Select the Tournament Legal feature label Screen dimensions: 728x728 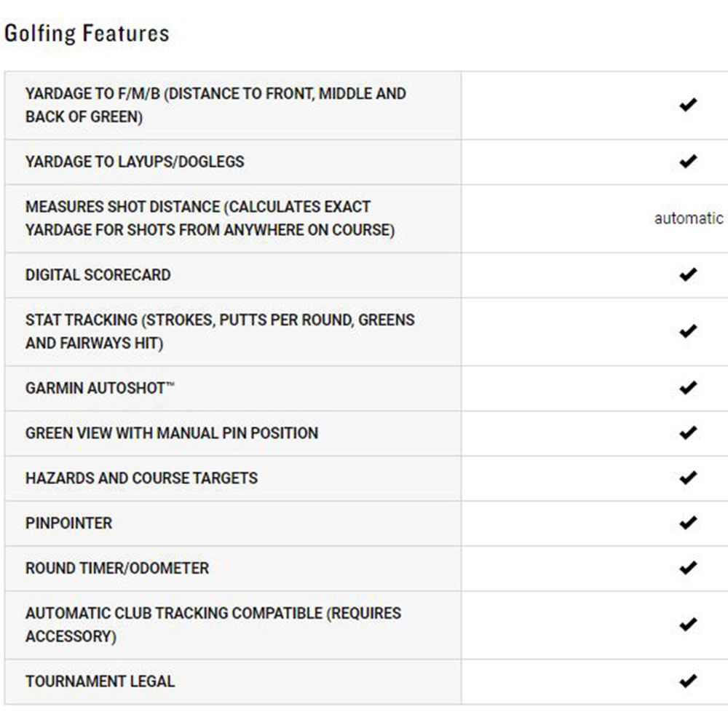point(100,681)
